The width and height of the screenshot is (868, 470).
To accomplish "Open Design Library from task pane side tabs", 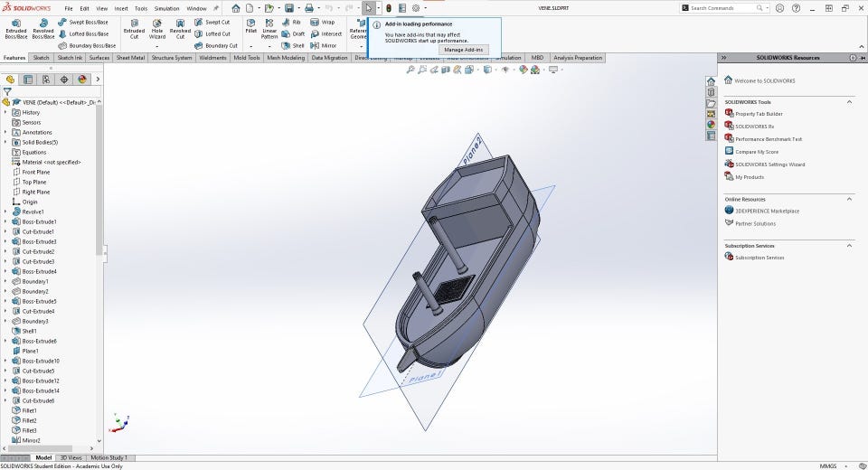I will point(712,92).
